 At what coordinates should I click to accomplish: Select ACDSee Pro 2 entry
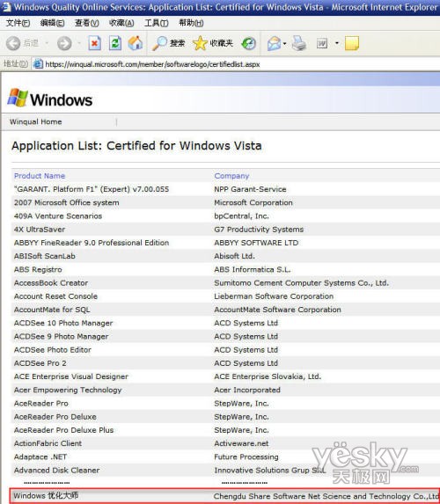pyautogui.click(x=40, y=363)
